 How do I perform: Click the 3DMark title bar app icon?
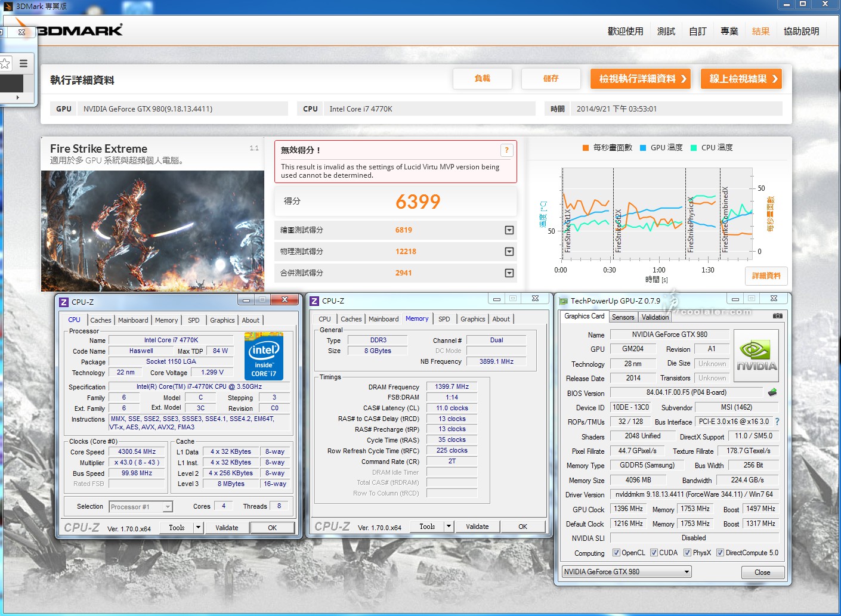tap(8, 6)
